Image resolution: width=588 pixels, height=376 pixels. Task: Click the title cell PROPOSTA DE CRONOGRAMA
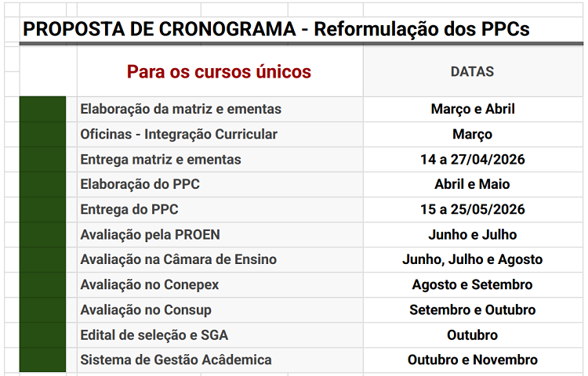pyautogui.click(x=276, y=30)
